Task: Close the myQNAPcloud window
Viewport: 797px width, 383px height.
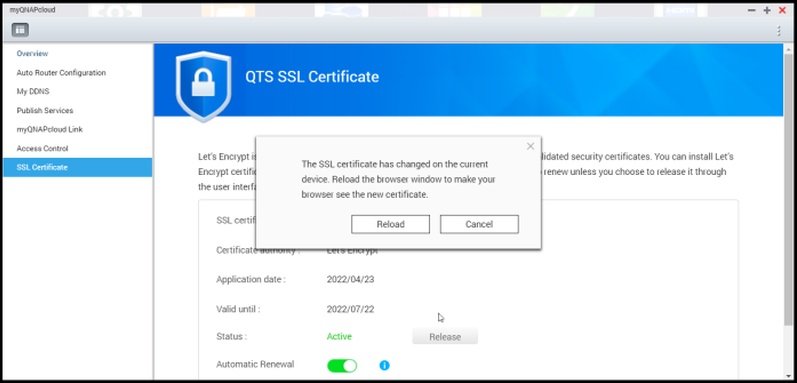Action: (x=782, y=10)
